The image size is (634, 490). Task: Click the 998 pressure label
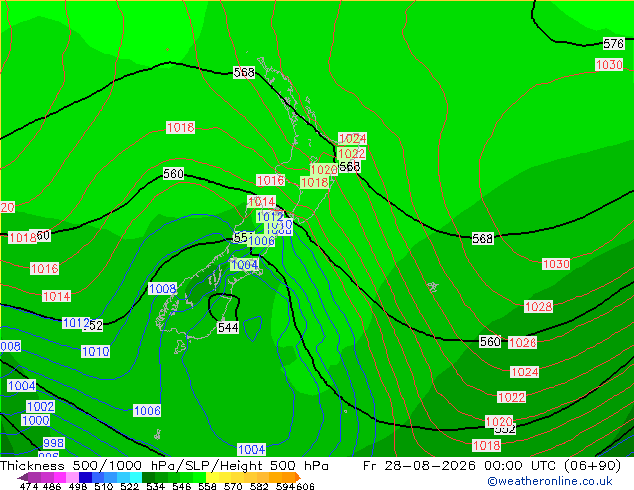pos(53,443)
